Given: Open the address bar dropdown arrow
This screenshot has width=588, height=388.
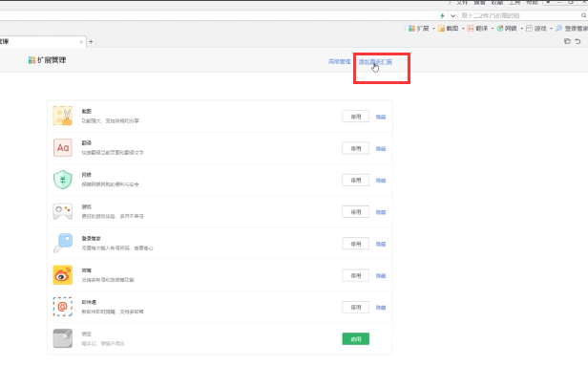Looking at the screenshot, I should point(453,16).
